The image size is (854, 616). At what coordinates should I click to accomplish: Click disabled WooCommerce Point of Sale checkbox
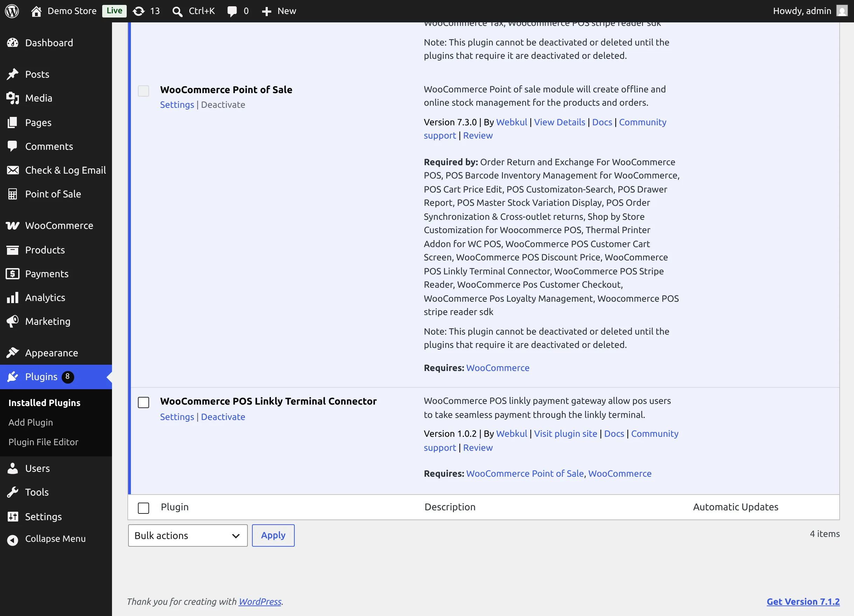143,91
